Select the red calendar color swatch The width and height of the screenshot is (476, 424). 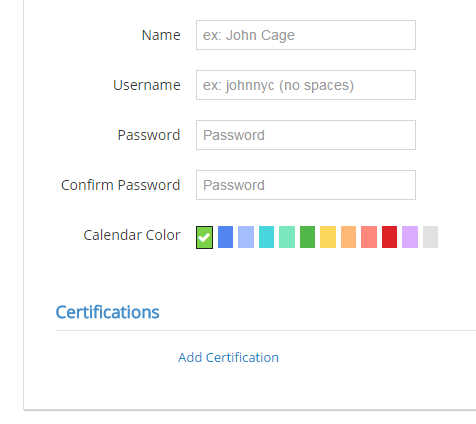point(389,237)
